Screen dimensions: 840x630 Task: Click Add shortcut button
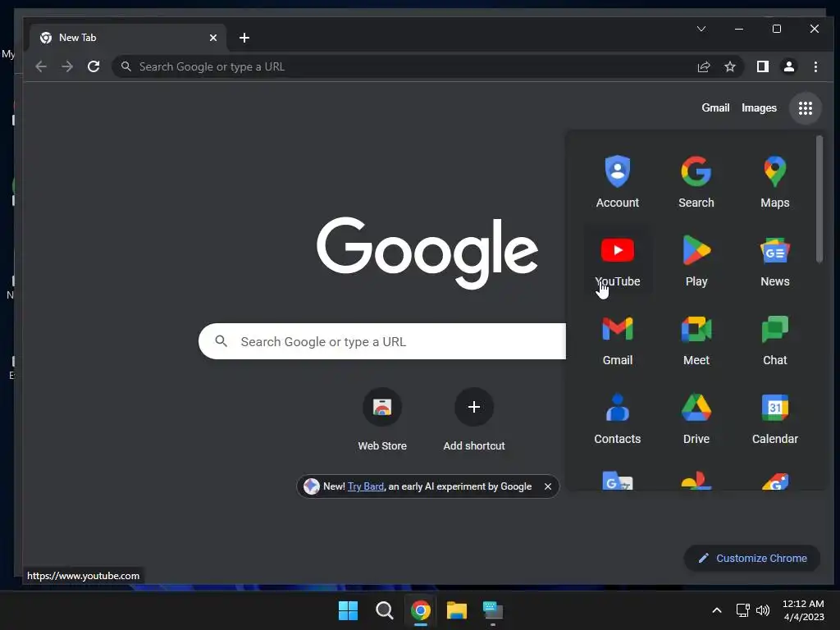[473, 419]
